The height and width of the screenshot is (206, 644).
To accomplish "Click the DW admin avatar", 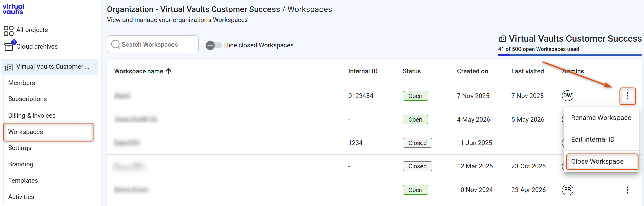I will pos(567,96).
